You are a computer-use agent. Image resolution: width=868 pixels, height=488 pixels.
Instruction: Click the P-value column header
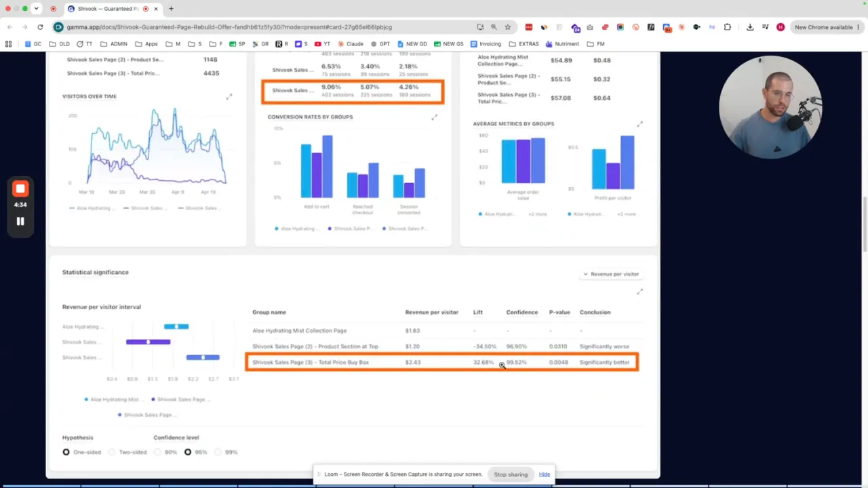(x=559, y=312)
